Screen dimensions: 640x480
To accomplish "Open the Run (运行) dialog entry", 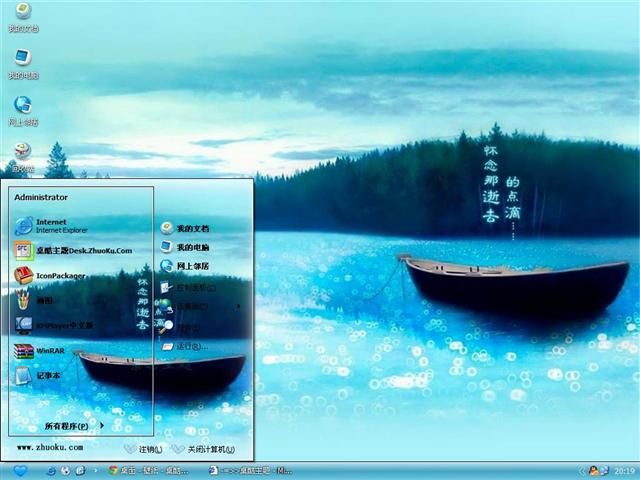I will [x=185, y=347].
